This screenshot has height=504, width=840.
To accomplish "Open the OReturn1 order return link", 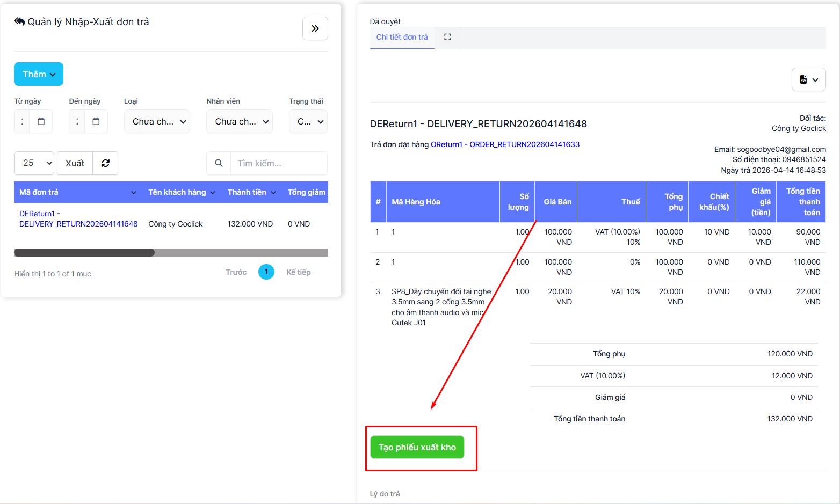I will click(x=505, y=144).
